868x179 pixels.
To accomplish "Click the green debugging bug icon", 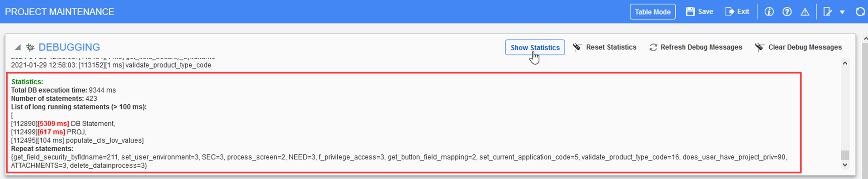I will click(x=30, y=47).
